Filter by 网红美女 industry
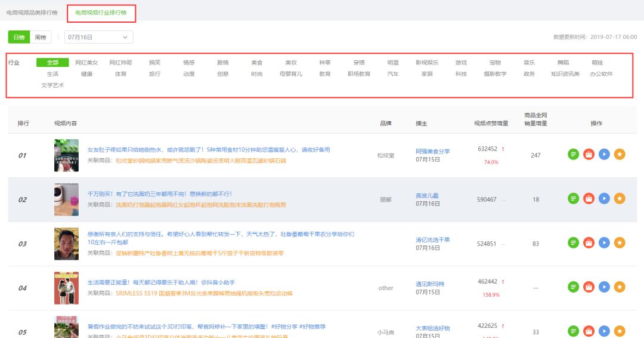Viewport: 644px width, 338px height. (x=86, y=63)
